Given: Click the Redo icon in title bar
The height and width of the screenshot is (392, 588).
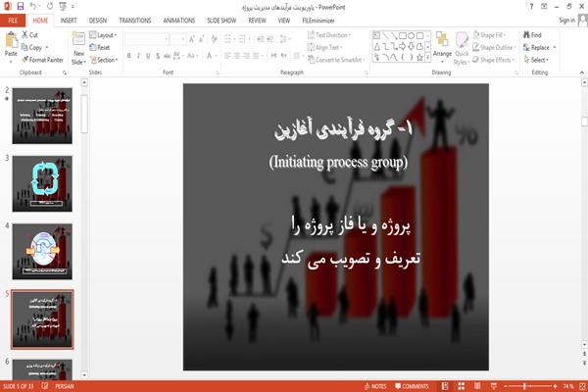Looking at the screenshot, I should (50, 6).
